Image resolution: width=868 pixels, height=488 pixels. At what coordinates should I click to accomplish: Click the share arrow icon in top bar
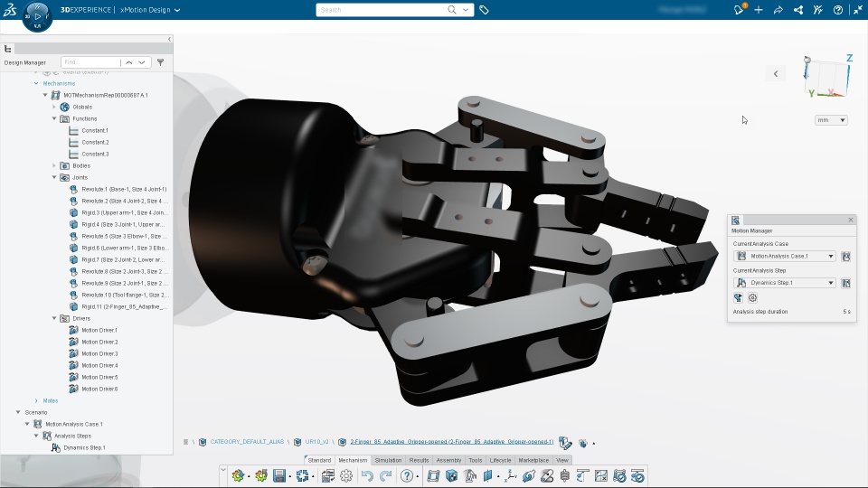(778, 10)
